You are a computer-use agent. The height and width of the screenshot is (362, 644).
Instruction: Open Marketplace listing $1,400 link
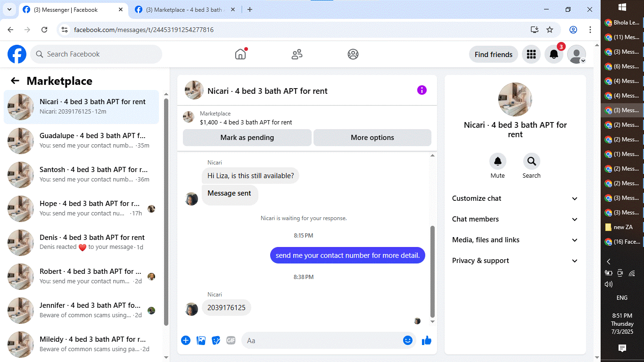[x=246, y=122]
